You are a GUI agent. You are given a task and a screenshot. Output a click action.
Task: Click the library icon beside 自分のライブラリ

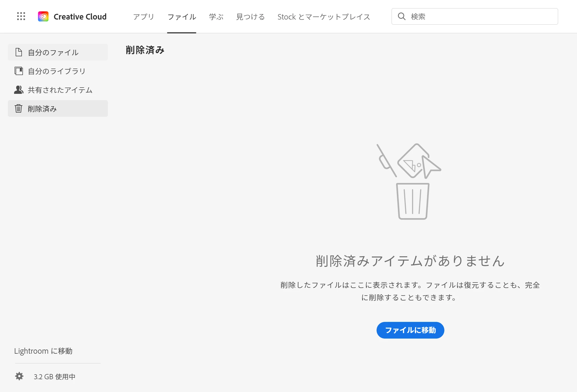click(19, 71)
